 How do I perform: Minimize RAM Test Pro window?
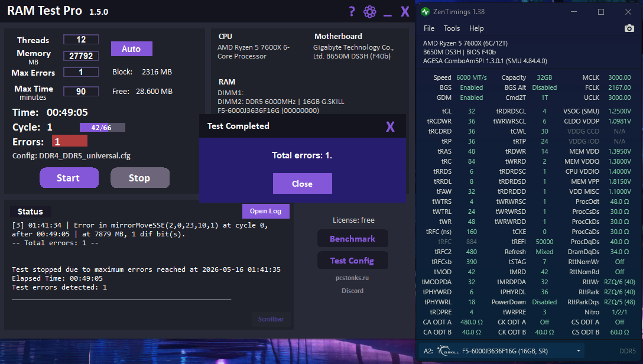388,15
